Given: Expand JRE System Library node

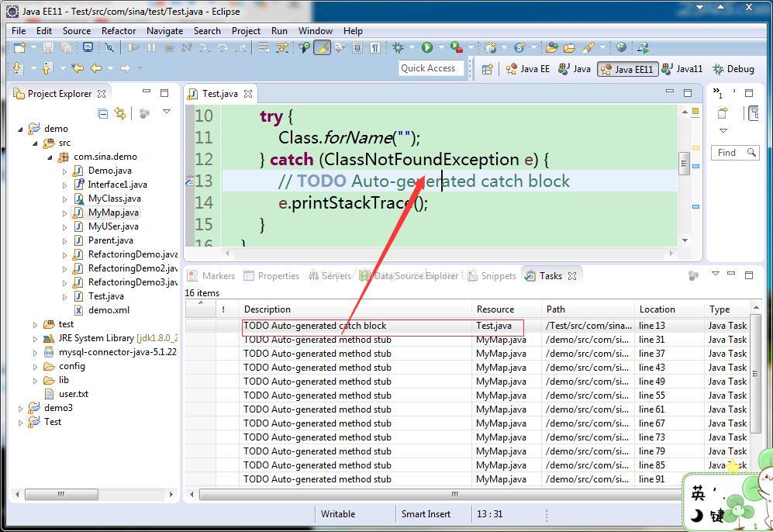Looking at the screenshot, I should [35, 339].
